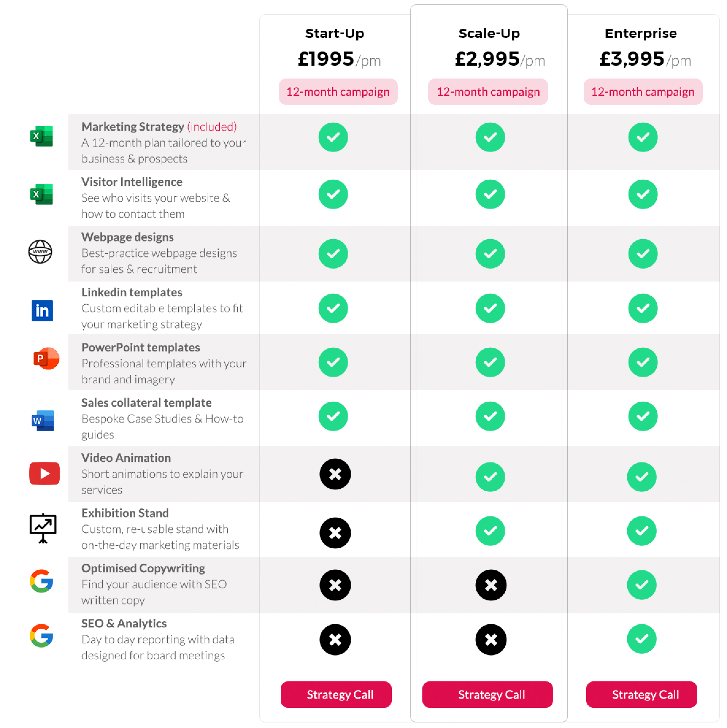Select the Enterprise plan heading
Viewport: 727px width, 728px height.
tap(640, 33)
